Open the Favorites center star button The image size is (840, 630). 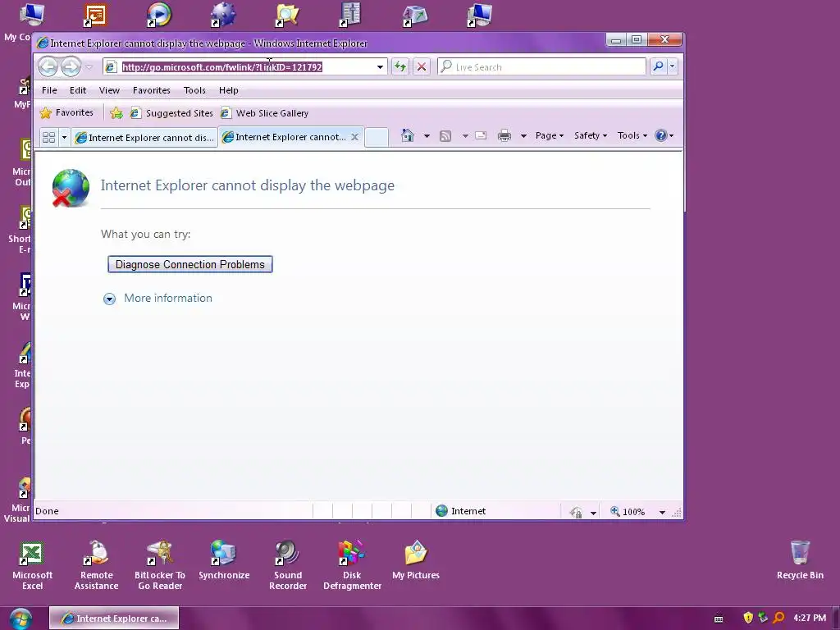coord(67,112)
